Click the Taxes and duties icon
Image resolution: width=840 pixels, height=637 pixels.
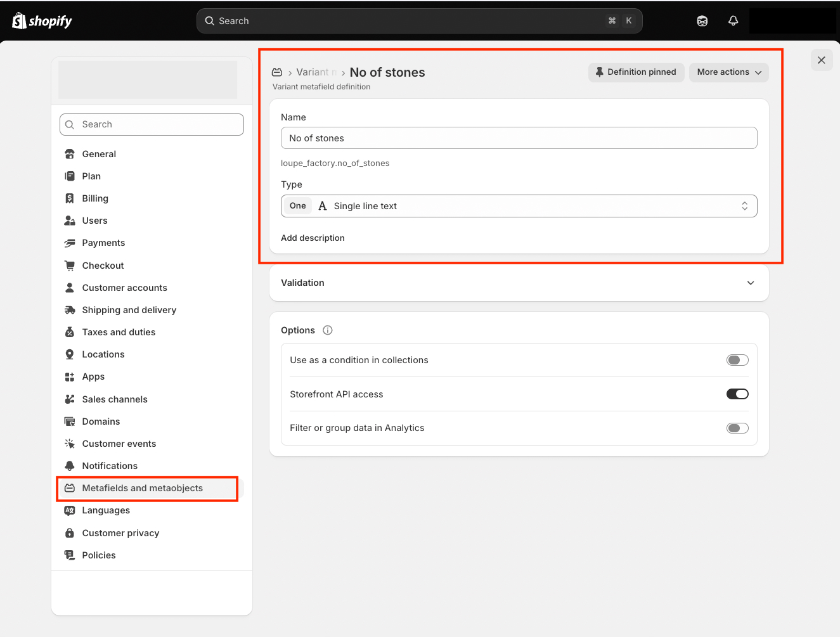pyautogui.click(x=70, y=332)
